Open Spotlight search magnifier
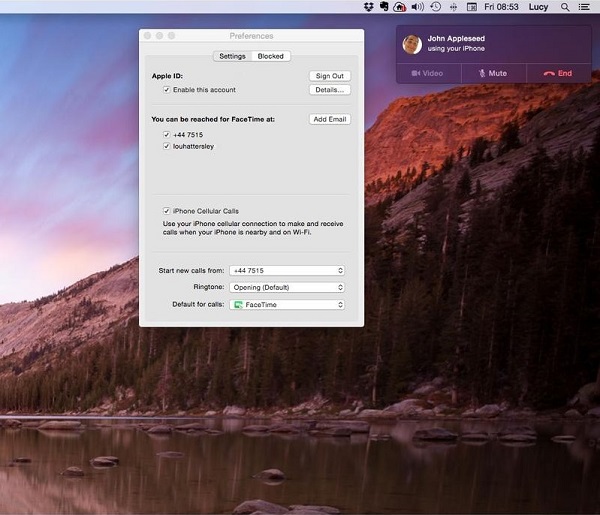Viewport: 600px width, 515px height. pyautogui.click(x=565, y=7)
